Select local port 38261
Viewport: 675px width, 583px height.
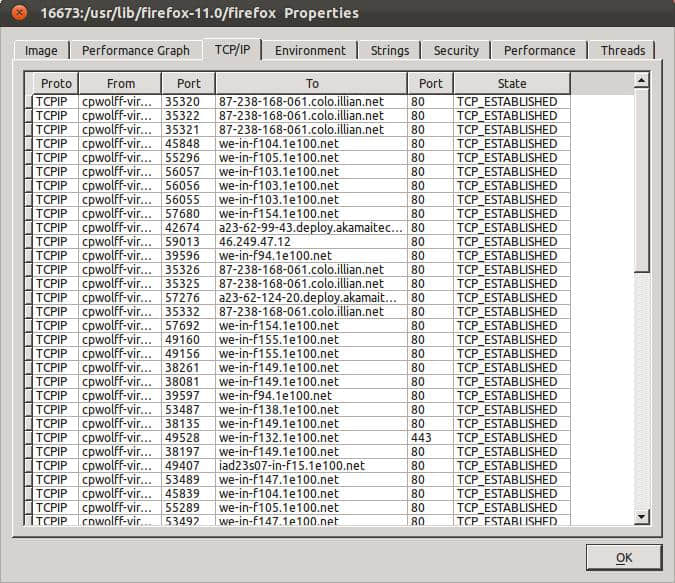tap(189, 368)
